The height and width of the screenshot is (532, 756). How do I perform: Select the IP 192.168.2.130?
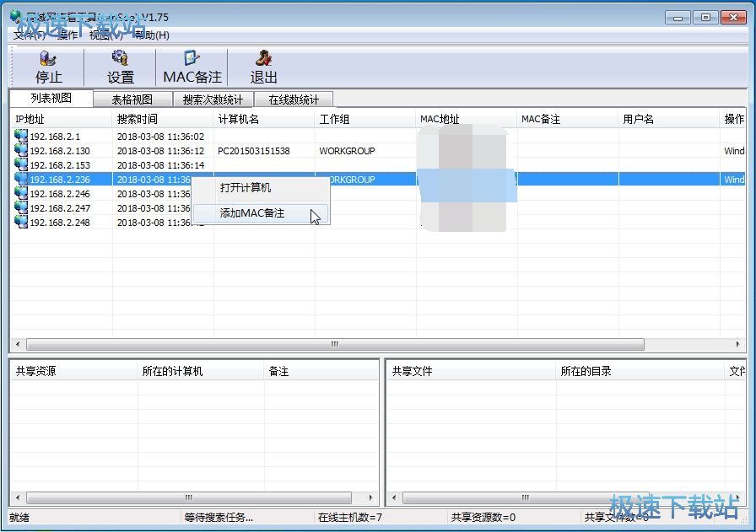pyautogui.click(x=60, y=151)
